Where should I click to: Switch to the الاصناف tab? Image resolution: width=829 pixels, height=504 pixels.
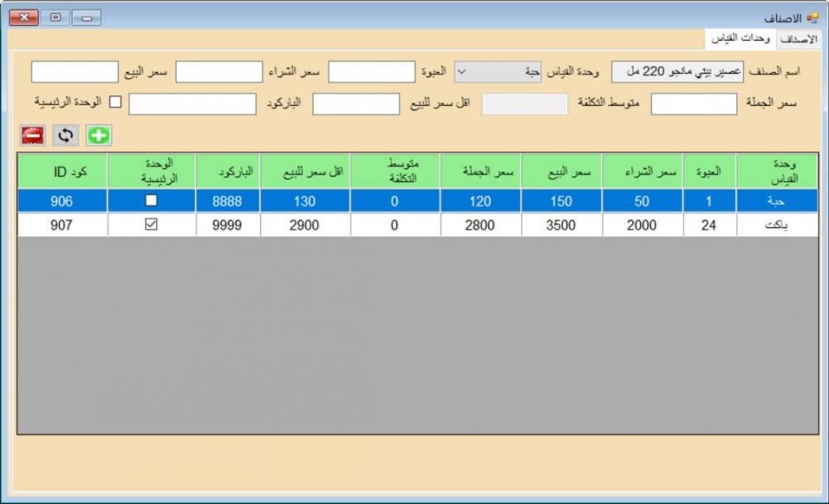click(800, 39)
